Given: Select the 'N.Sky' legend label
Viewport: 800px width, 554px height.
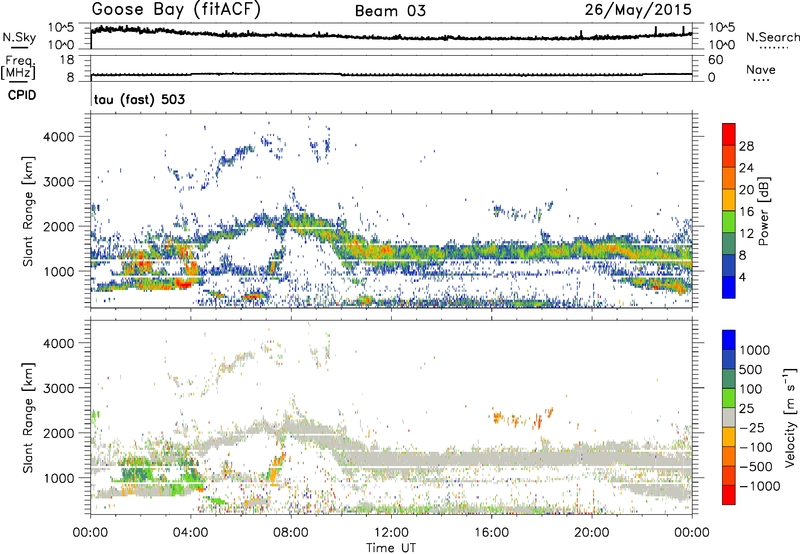Looking at the screenshot, I should coord(19,37).
